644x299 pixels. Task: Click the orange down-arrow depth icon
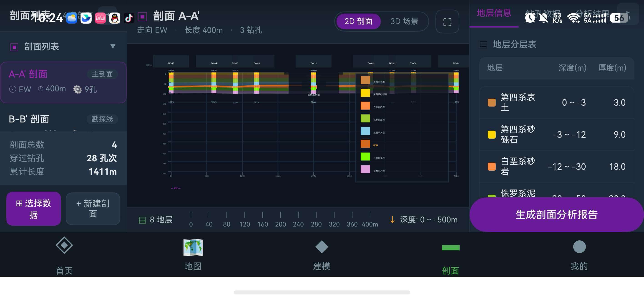click(x=392, y=219)
